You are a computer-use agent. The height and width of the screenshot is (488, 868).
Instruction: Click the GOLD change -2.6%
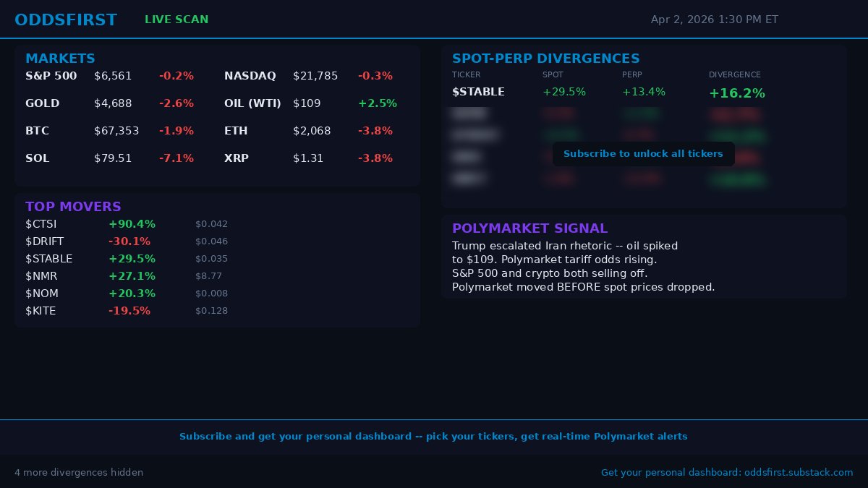(176, 103)
